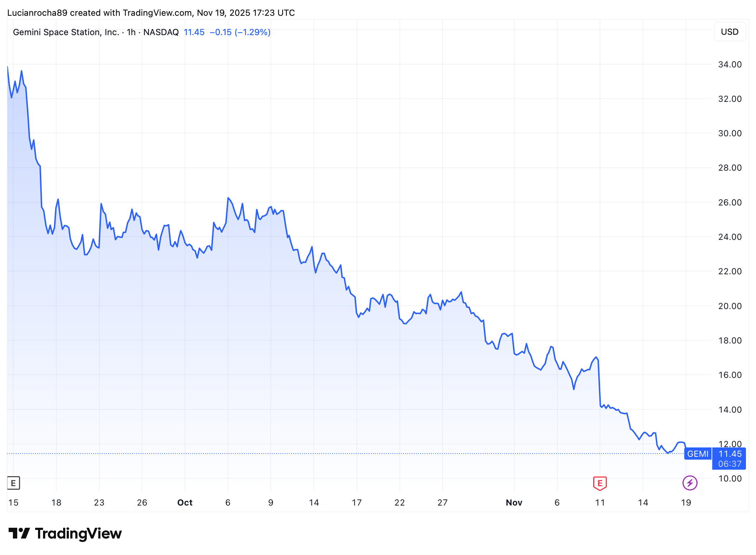
Task: Click the GEMI ticker price label
Action: coord(698,454)
